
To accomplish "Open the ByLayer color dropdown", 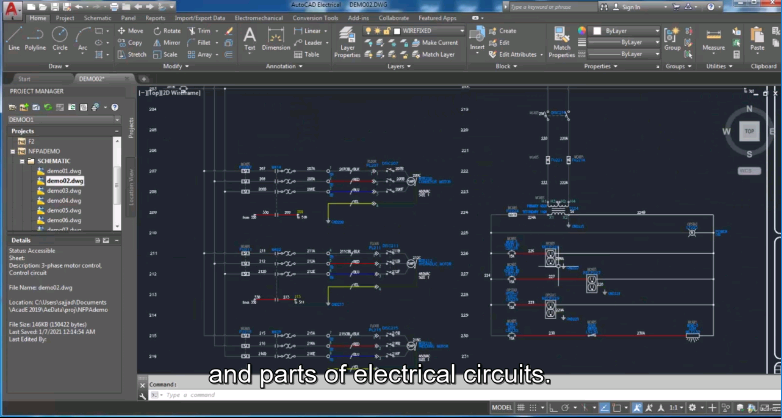I will (x=657, y=30).
